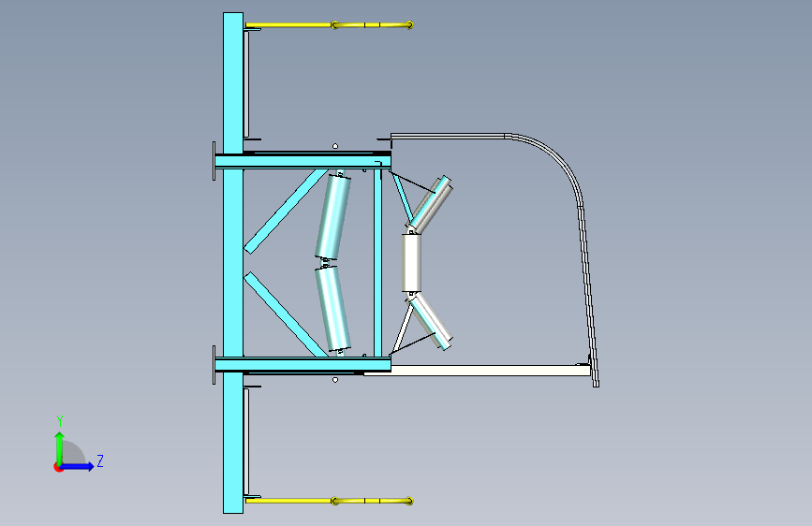Click the red X axis dot at the triad origin

58,468
